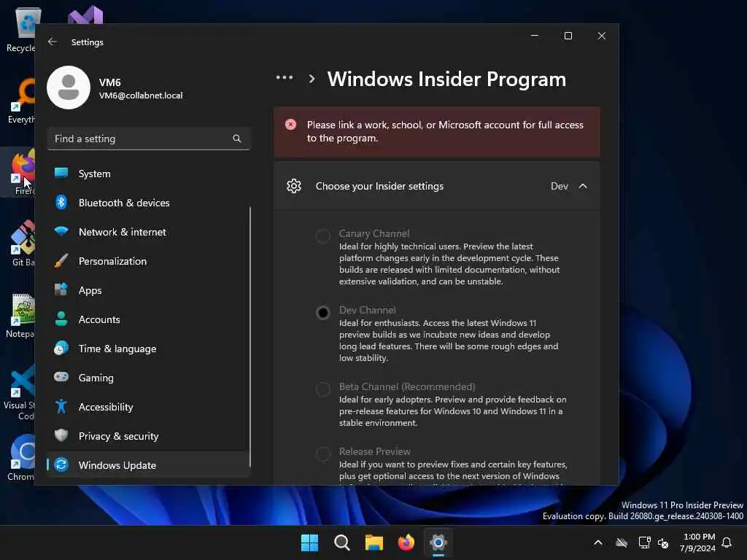Click VM6@collabnet.local account text
This screenshot has width=747, height=560.
pyautogui.click(x=141, y=96)
